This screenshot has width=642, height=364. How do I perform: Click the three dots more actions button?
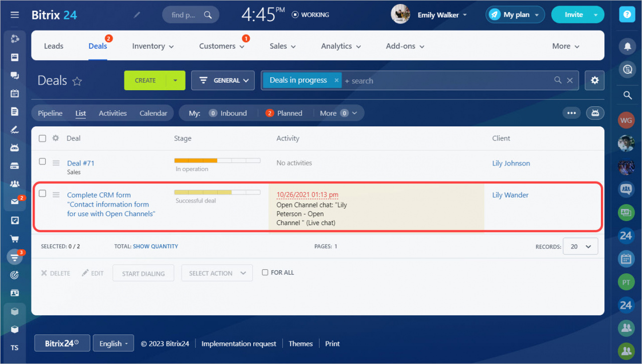(x=571, y=113)
